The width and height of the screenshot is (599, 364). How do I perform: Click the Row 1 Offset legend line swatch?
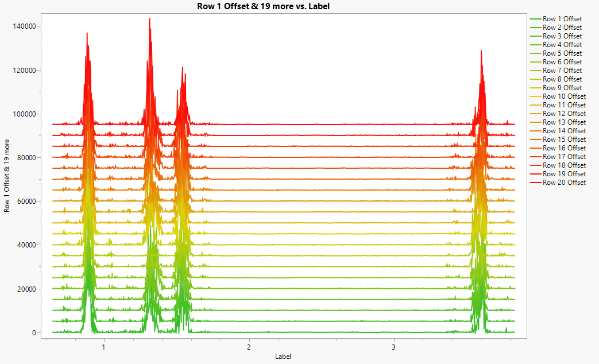point(536,19)
